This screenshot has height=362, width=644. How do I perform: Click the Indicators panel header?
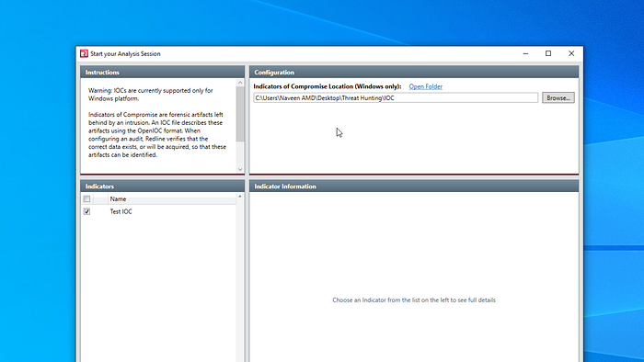162,187
